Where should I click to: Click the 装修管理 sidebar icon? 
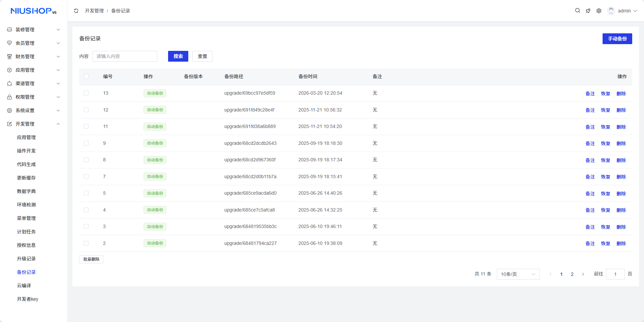pos(9,30)
